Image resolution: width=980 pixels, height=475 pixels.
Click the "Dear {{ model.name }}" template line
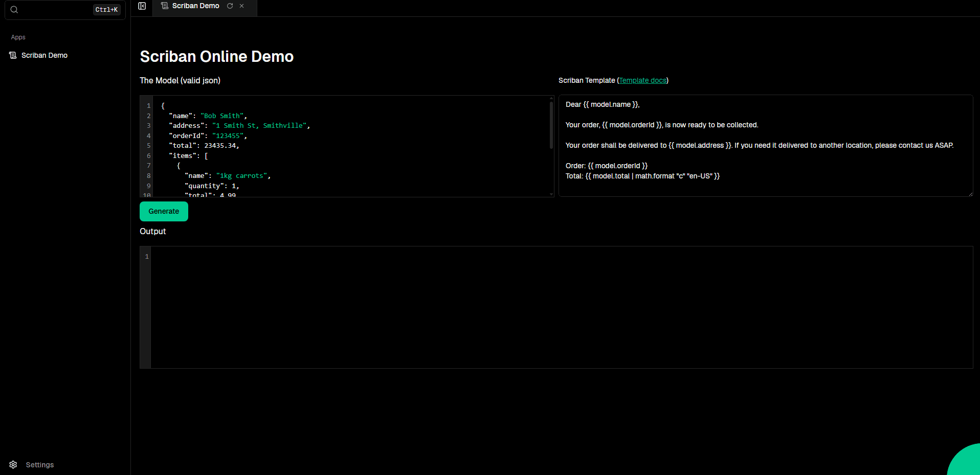click(603, 105)
